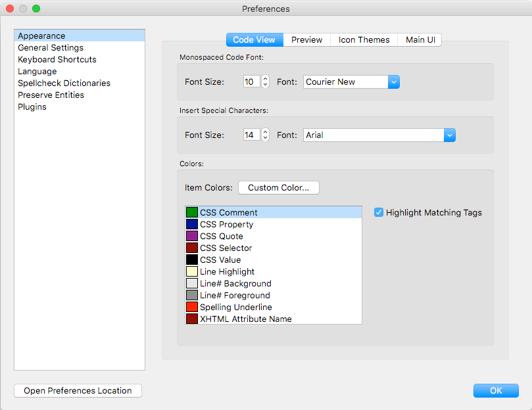Switch to the Icon Themes tab
The height and width of the screenshot is (410, 532).
click(364, 39)
